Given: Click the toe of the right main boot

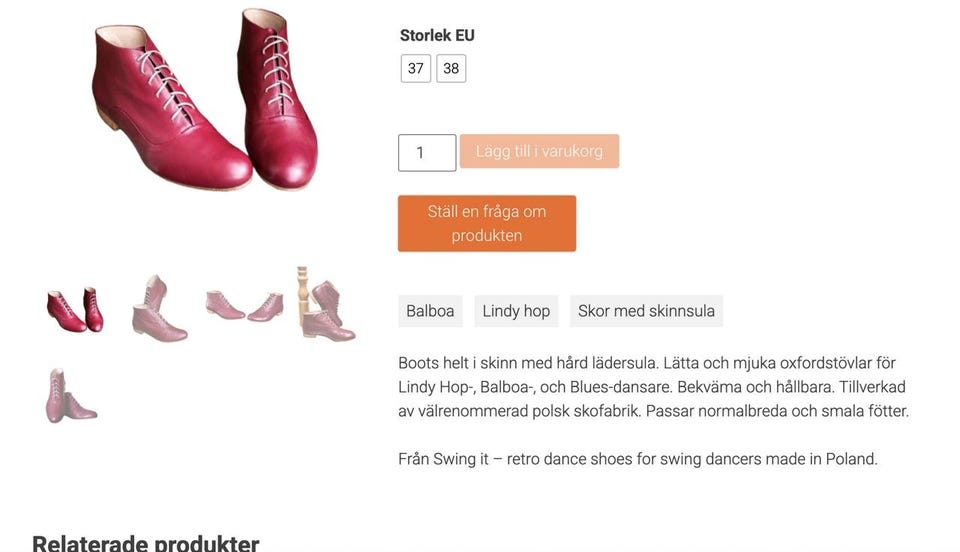Looking at the screenshot, I should [283, 170].
